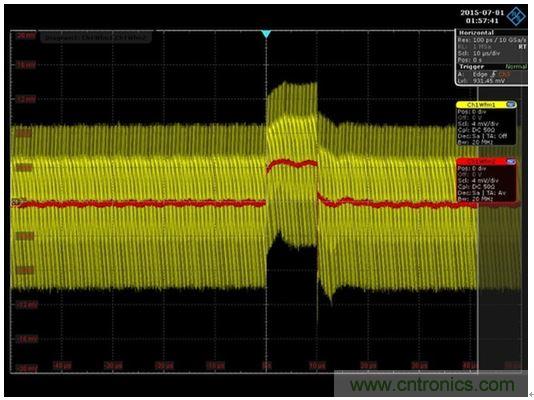Image resolution: width=534 pixels, height=400 pixels.
Task: Click minimize icon on Ch1Wfm1 label
Action: click(x=511, y=105)
